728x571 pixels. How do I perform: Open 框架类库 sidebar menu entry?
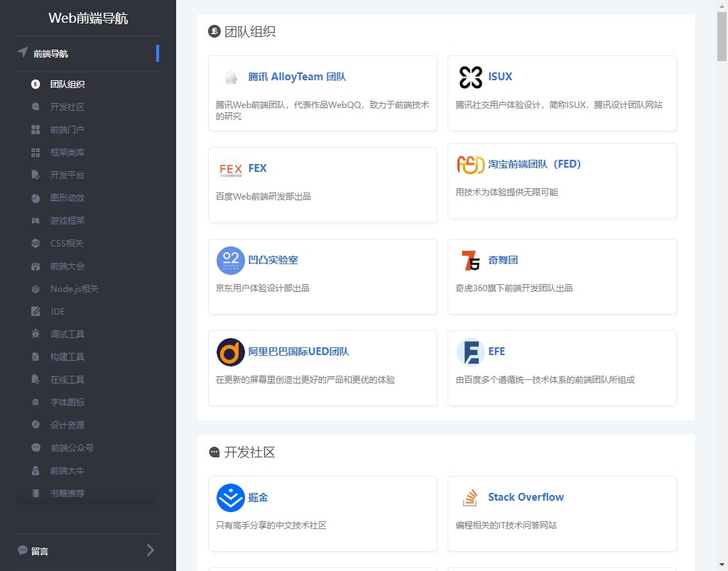(67, 152)
